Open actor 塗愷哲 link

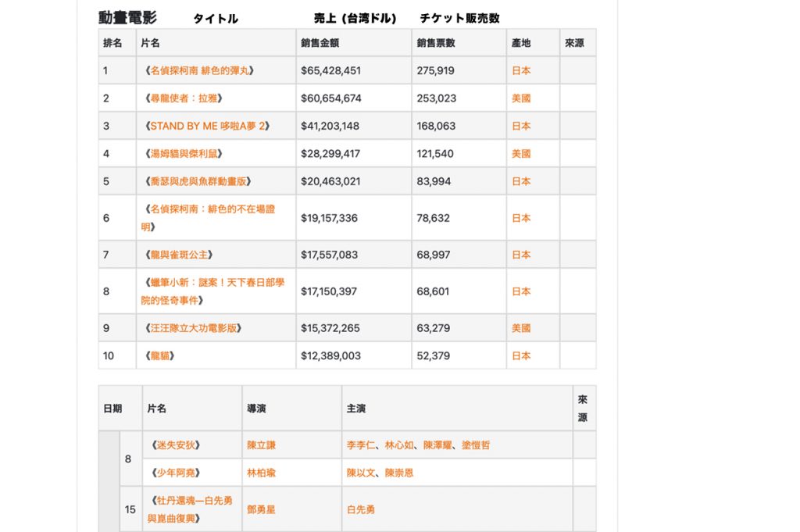pos(476,445)
